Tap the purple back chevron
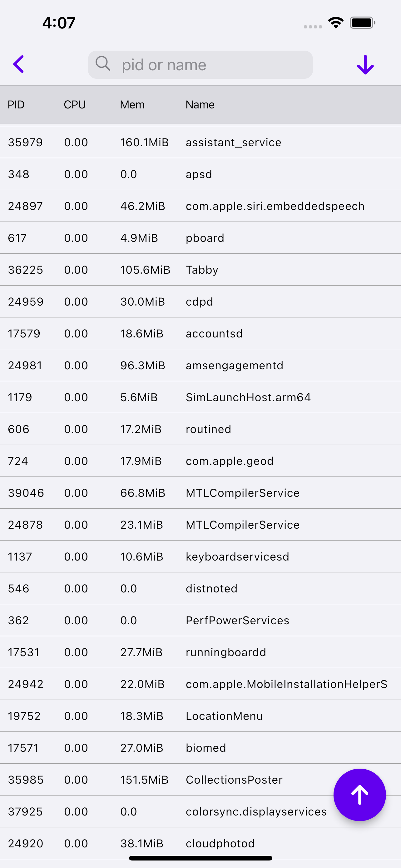Screen dimensions: 401x868 [x=19, y=64]
